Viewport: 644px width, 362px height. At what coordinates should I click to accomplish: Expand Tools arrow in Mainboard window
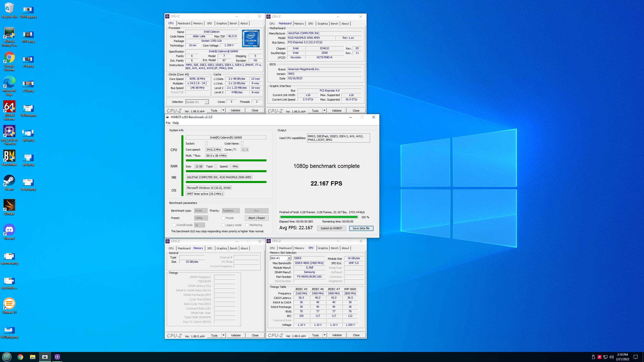(x=324, y=111)
